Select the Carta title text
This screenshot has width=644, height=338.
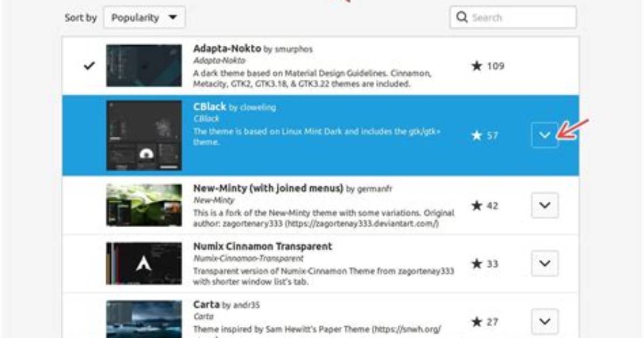click(206, 305)
